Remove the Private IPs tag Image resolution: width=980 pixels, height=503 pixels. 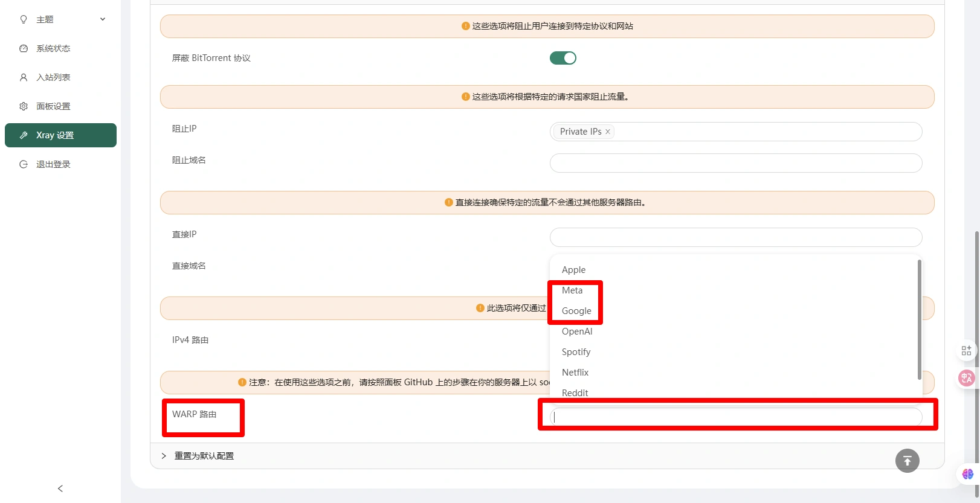[x=608, y=132]
